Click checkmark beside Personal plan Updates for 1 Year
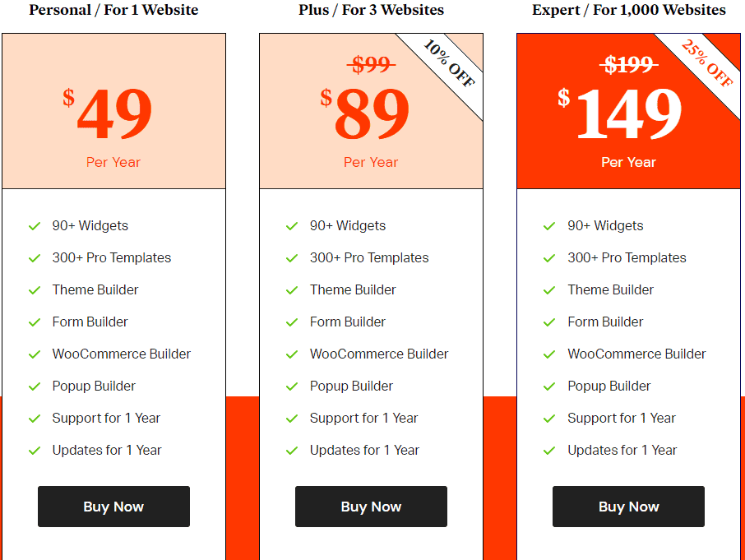Screen dimensions: 745x560 click(35, 451)
